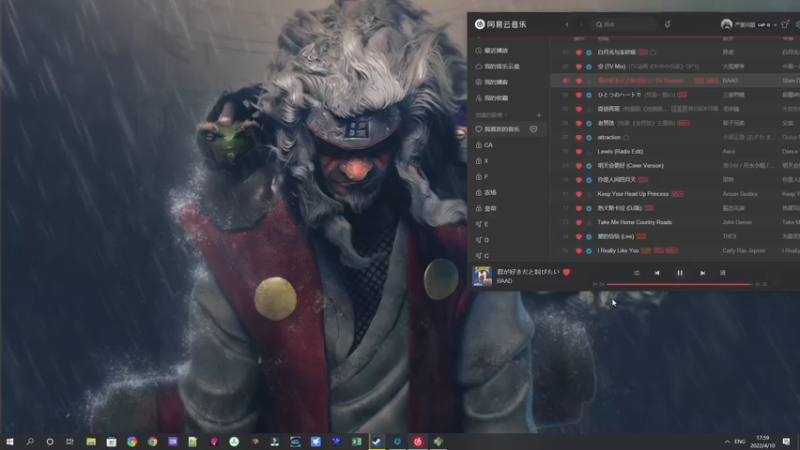Image resolution: width=800 pixels, height=450 pixels.
Task: Click the speaker icon on the playing row
Action: [x=565, y=81]
